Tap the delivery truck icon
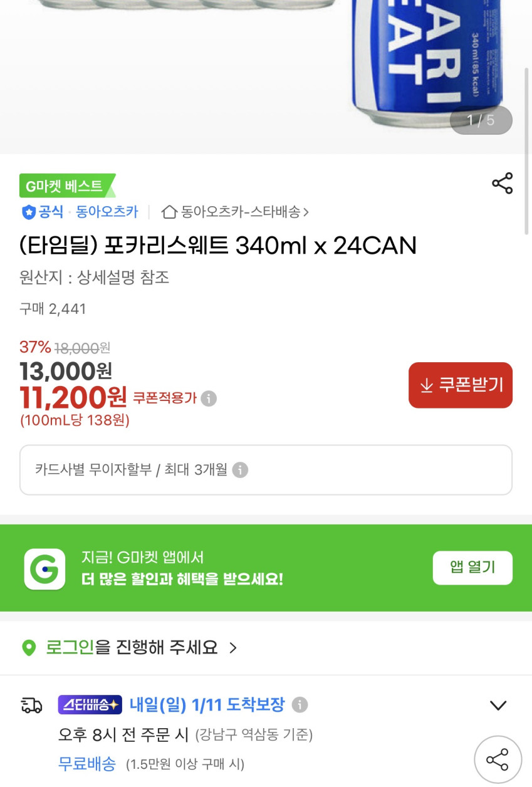Viewport: 532px width, 787px height. [31, 706]
